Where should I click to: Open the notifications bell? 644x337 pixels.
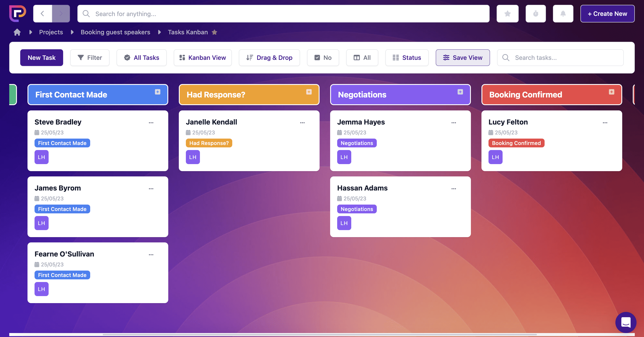coord(563,14)
